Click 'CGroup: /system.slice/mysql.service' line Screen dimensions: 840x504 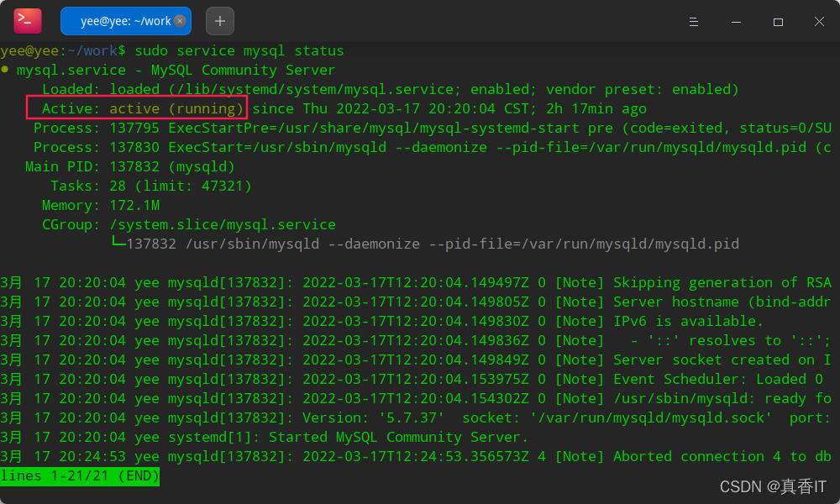pos(189,224)
